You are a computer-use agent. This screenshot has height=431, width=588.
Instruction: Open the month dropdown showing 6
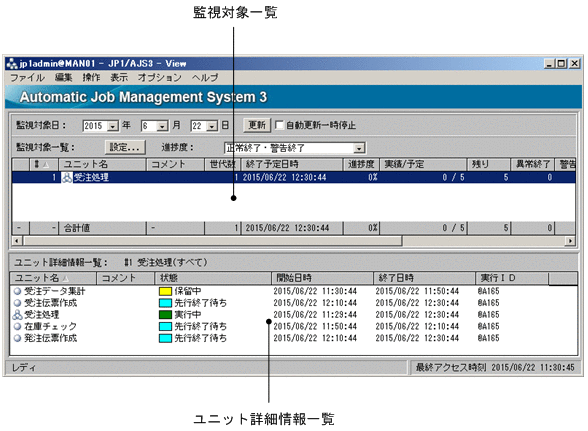click(162, 126)
